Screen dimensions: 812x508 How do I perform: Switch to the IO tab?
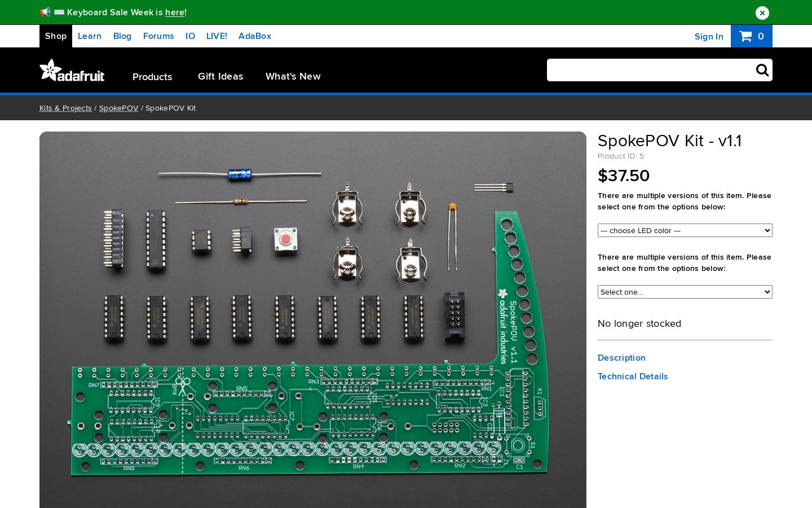190,36
